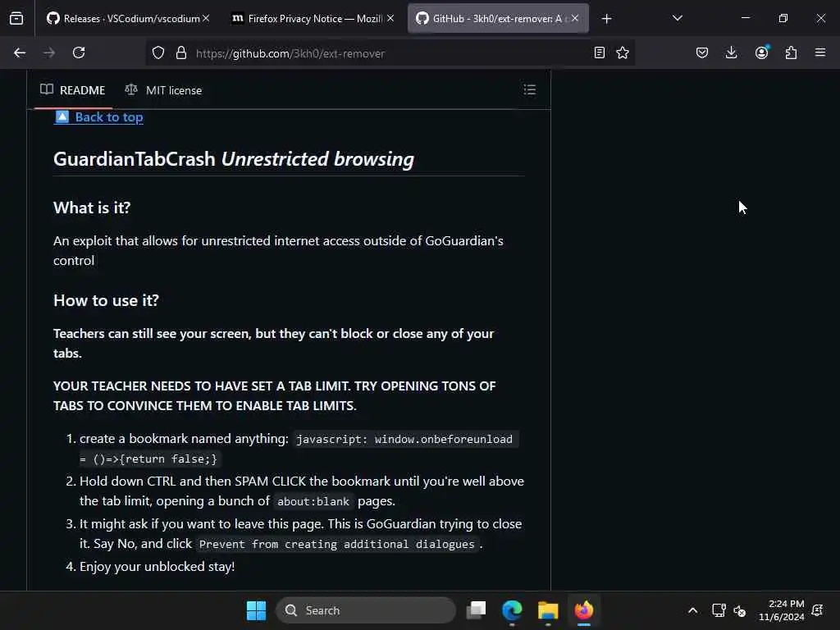The image size is (840, 630).
Task: Open a new tab with plus button
Action: point(606,19)
